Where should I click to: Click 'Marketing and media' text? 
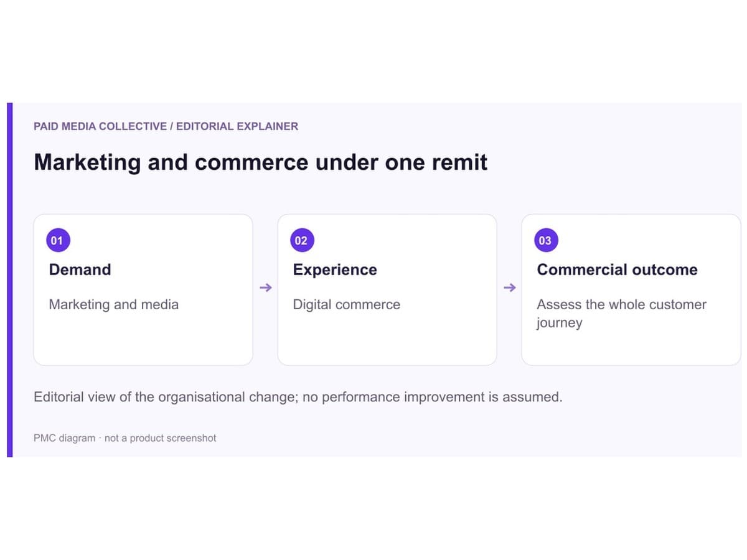pyautogui.click(x=114, y=304)
